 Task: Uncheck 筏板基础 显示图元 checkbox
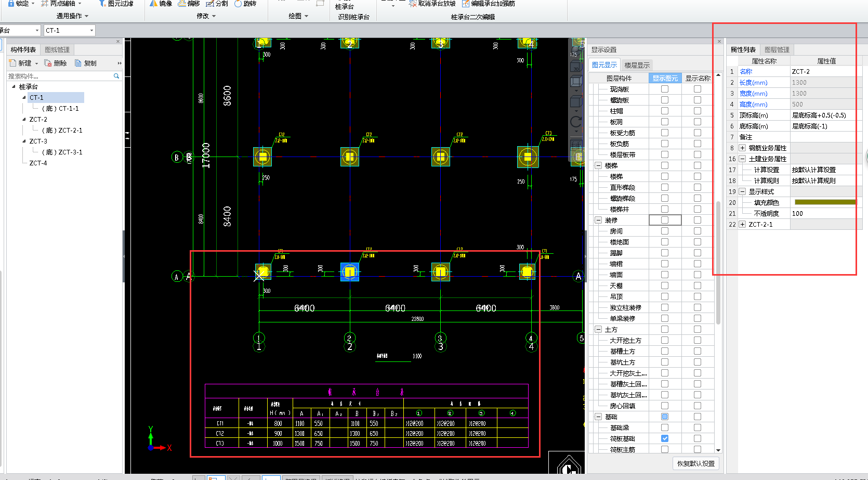click(x=665, y=438)
